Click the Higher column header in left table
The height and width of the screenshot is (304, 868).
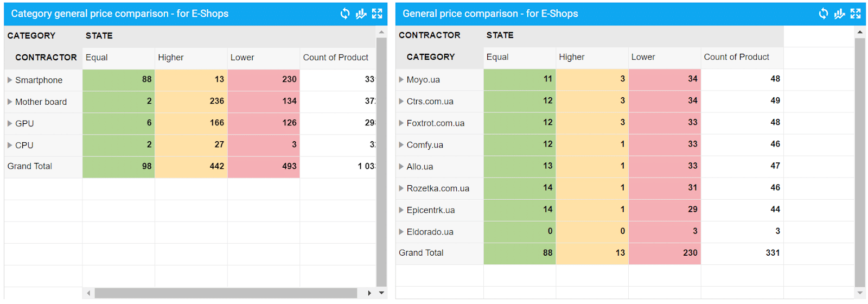[x=171, y=58]
